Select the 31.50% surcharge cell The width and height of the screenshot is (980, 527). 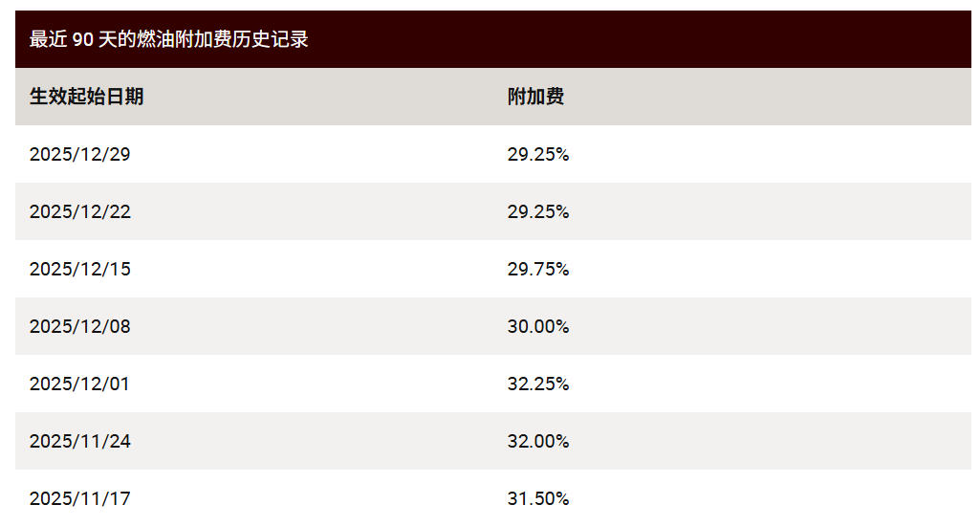[x=538, y=498]
